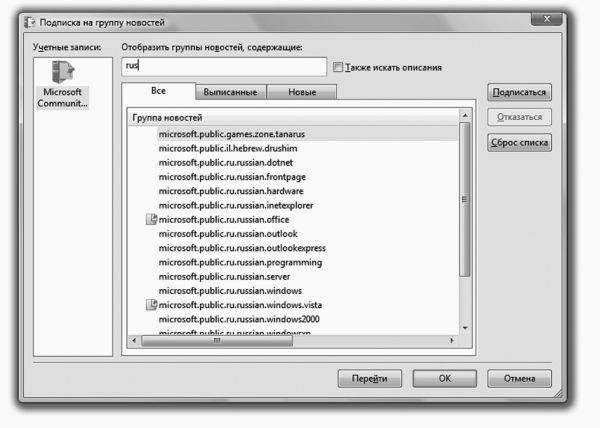600x428 pixels.
Task: Click the subscribed icon next to microsoft.public.ru.russian.office
Action: click(152, 219)
